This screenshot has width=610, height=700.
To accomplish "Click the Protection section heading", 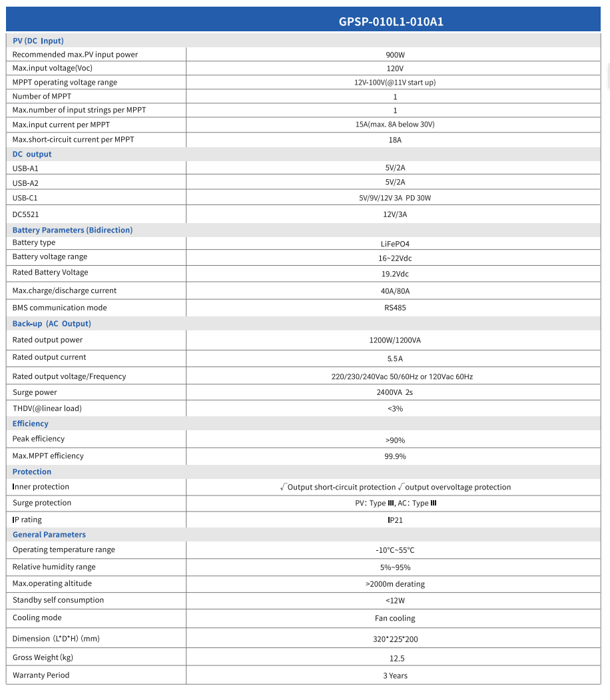I will (x=32, y=472).
